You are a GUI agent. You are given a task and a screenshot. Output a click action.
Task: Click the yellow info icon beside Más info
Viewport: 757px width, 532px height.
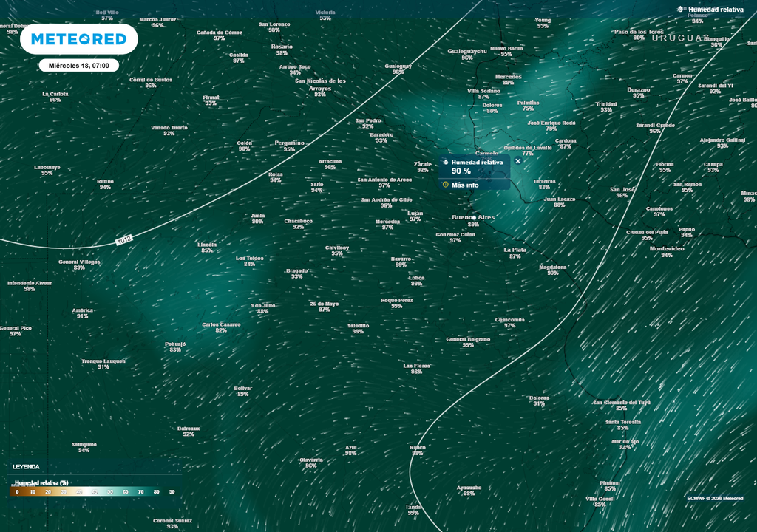click(445, 185)
